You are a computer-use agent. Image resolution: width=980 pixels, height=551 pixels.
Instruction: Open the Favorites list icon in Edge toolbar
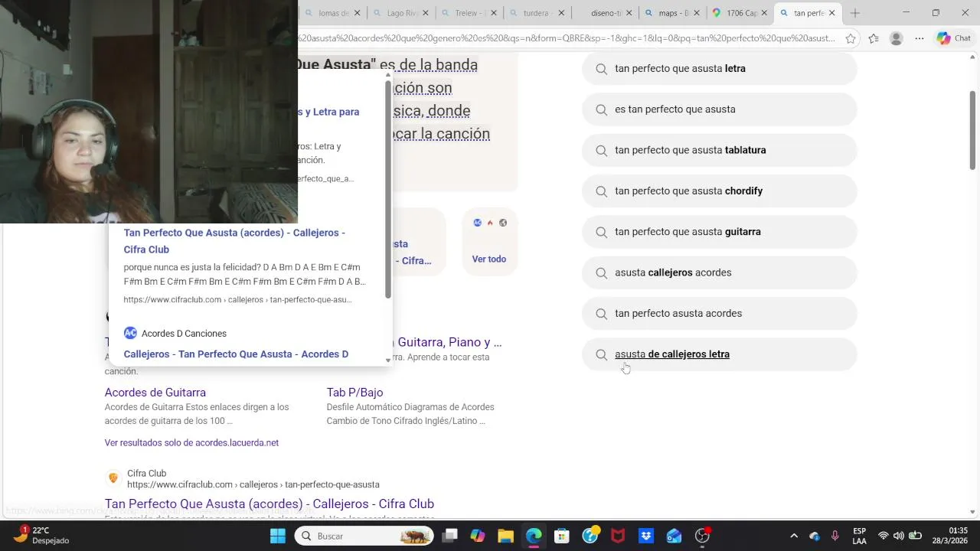point(874,38)
